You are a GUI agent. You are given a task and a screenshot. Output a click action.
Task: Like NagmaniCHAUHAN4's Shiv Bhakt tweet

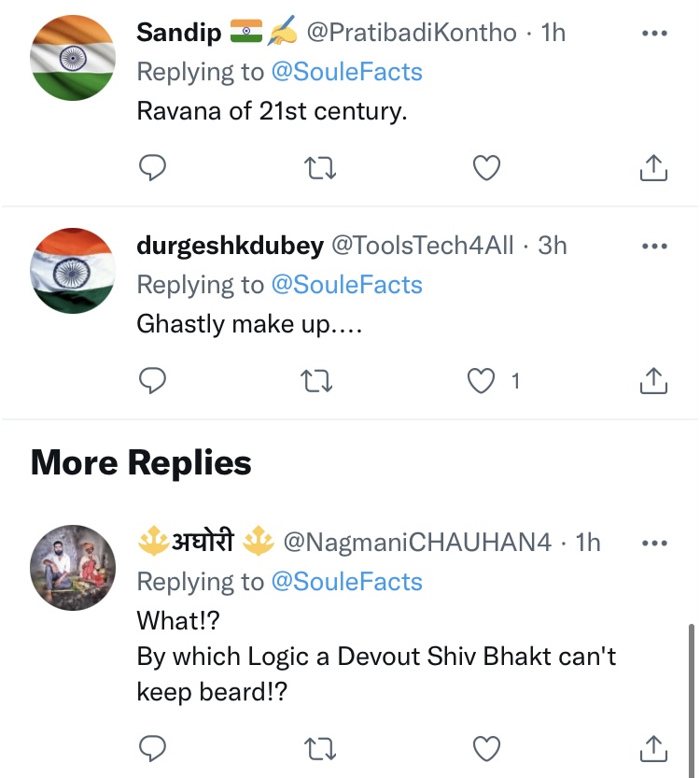(x=486, y=747)
